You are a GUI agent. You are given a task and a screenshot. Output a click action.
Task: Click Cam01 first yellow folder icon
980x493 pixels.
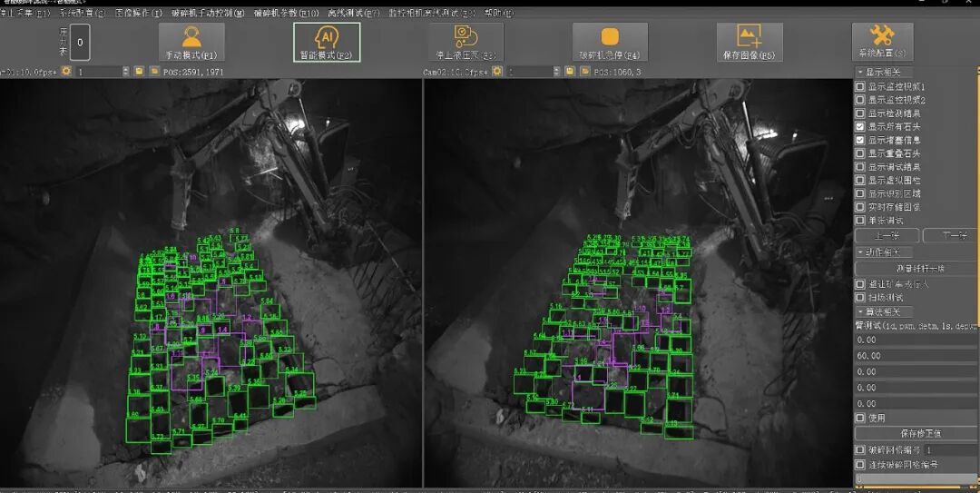click(x=139, y=72)
